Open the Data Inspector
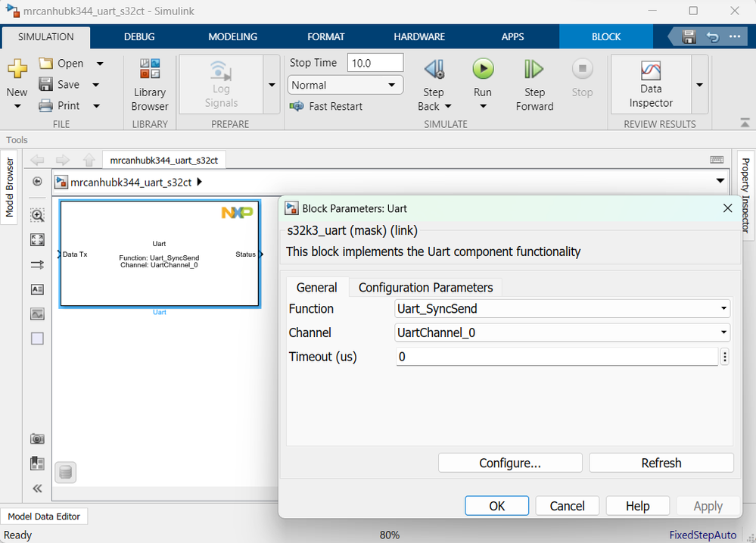756x543 pixels. coord(650,85)
